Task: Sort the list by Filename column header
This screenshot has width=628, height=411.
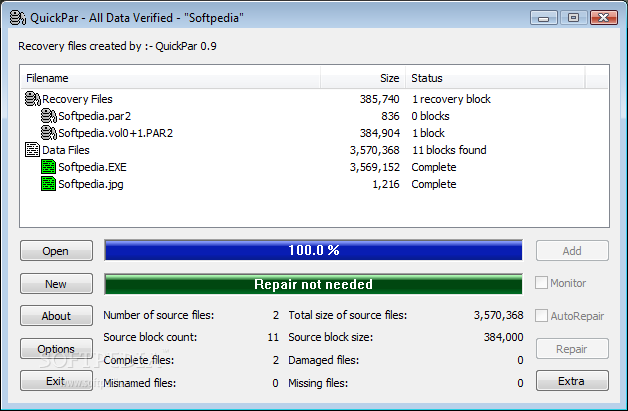Action: point(171,78)
